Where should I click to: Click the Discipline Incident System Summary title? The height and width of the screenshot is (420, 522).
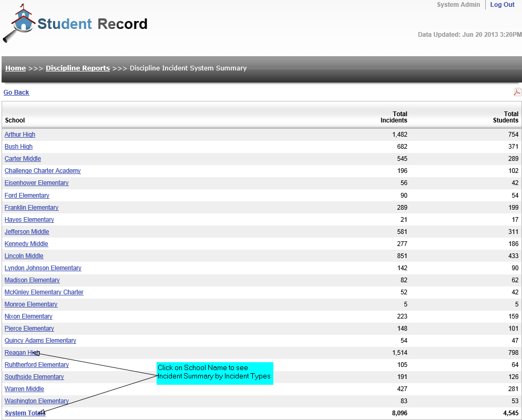(188, 68)
